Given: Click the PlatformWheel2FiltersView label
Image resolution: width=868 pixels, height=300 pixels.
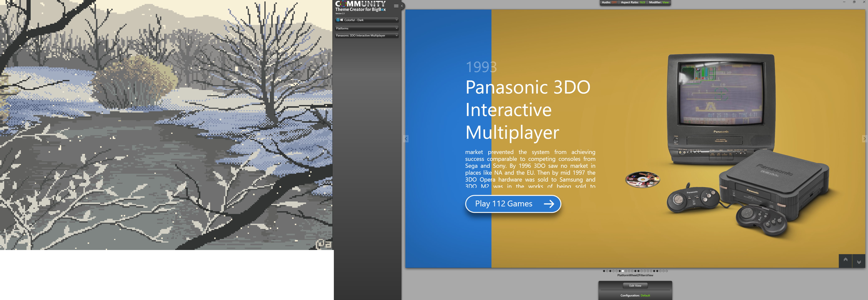Looking at the screenshot, I should (x=635, y=275).
